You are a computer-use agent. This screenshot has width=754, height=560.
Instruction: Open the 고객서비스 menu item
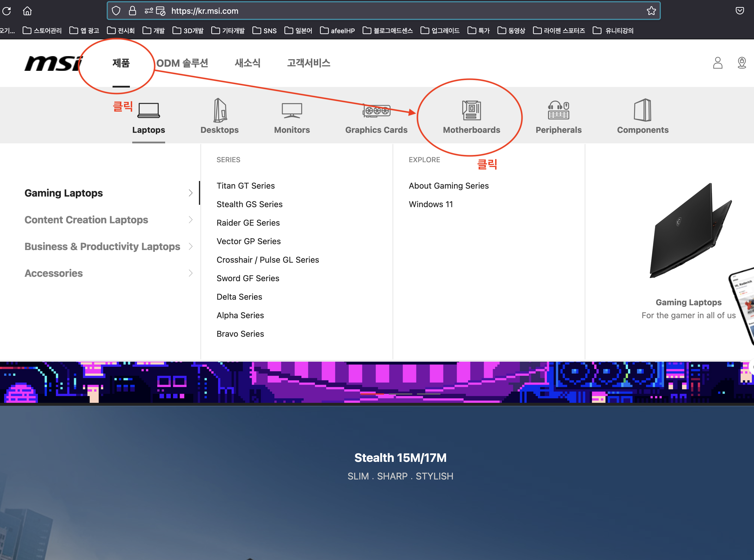click(x=308, y=63)
